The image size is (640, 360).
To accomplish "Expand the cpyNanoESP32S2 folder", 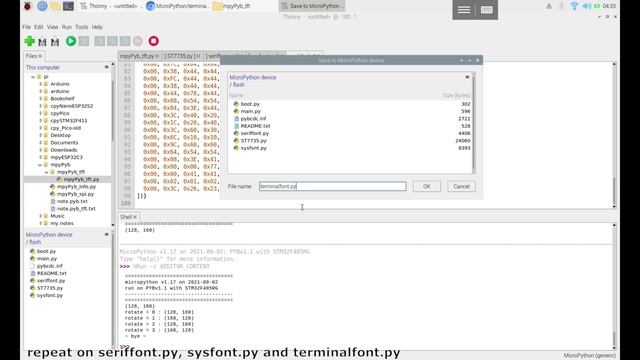I will click(40, 106).
